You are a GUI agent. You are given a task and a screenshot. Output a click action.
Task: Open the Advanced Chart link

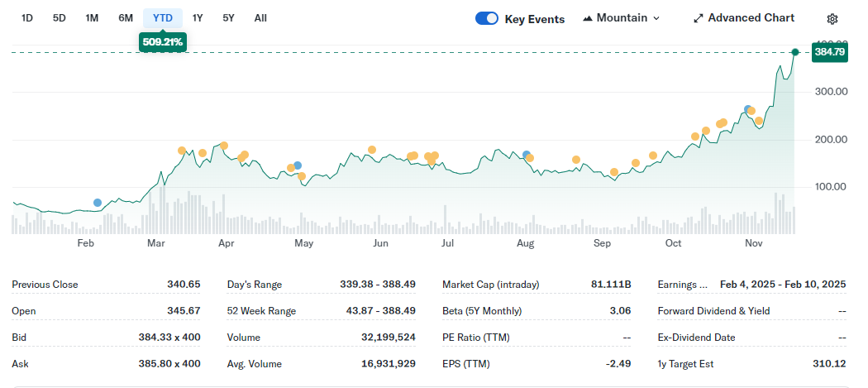point(751,18)
